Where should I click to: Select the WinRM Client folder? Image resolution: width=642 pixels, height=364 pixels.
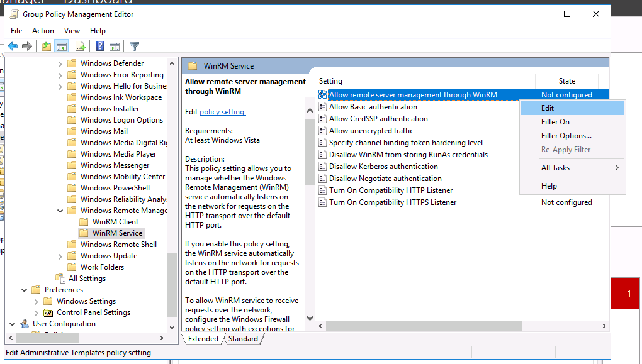click(x=115, y=222)
